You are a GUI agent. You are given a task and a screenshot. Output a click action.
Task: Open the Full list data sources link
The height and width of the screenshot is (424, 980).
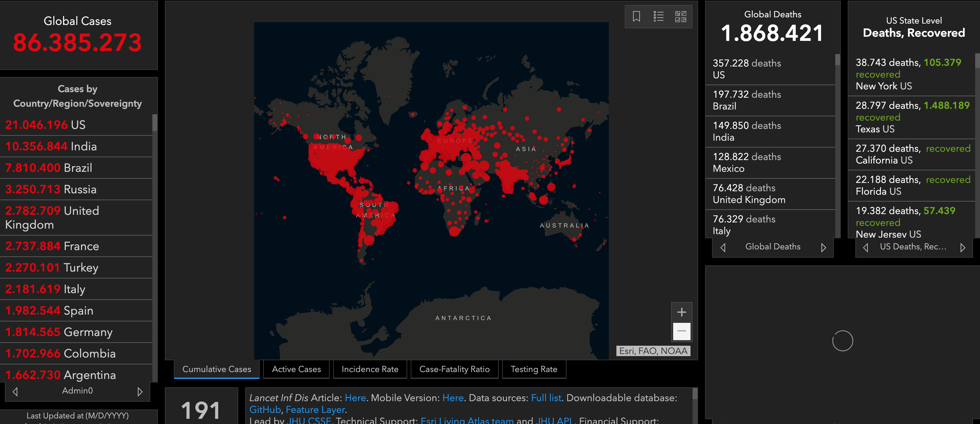click(545, 398)
